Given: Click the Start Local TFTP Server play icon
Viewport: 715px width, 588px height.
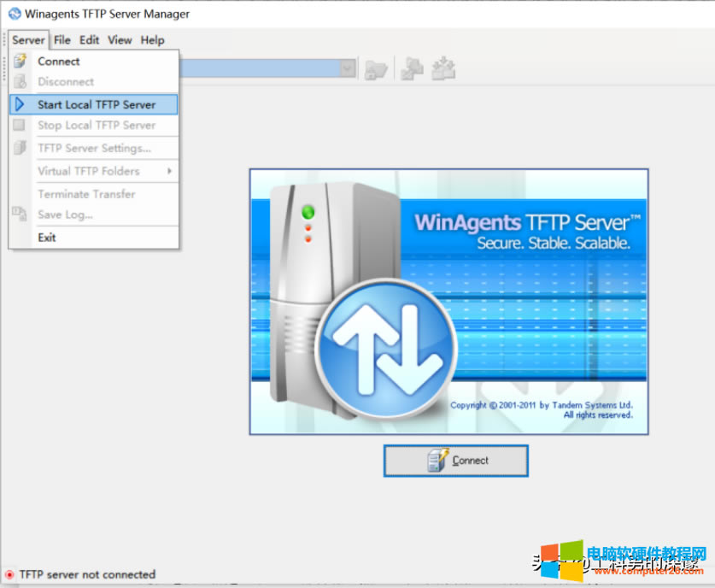Looking at the screenshot, I should click(x=19, y=104).
